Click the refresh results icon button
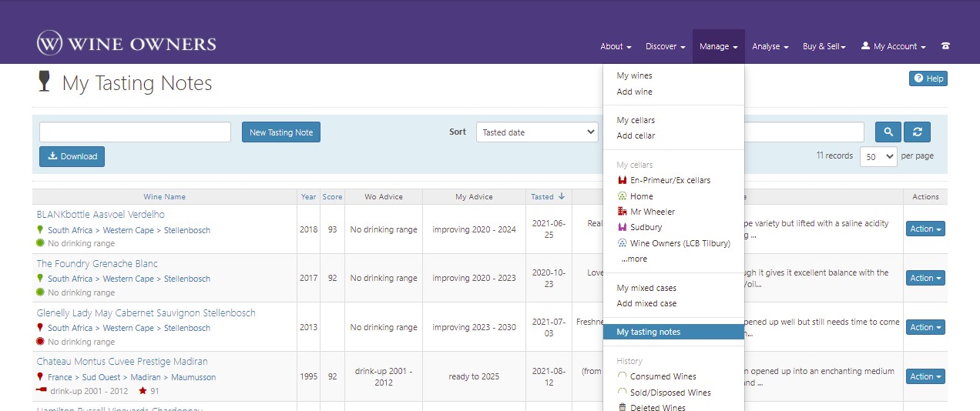Image resolution: width=980 pixels, height=411 pixels. tap(917, 132)
